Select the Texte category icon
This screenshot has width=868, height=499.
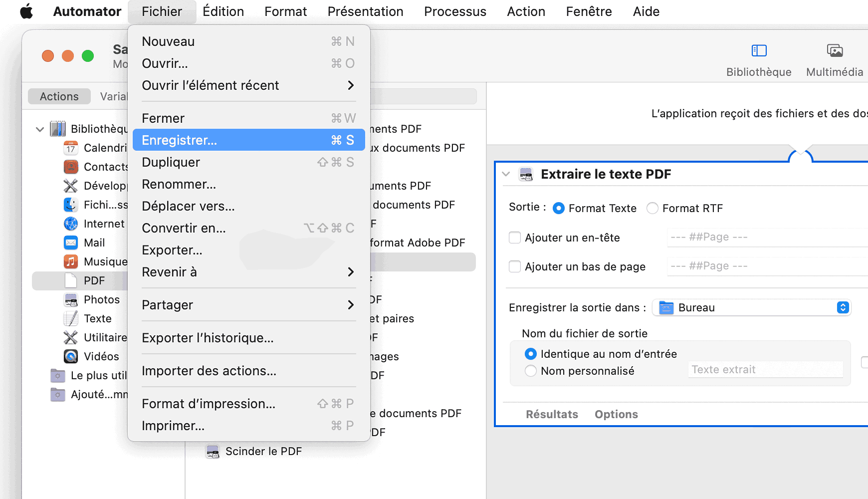tap(71, 318)
